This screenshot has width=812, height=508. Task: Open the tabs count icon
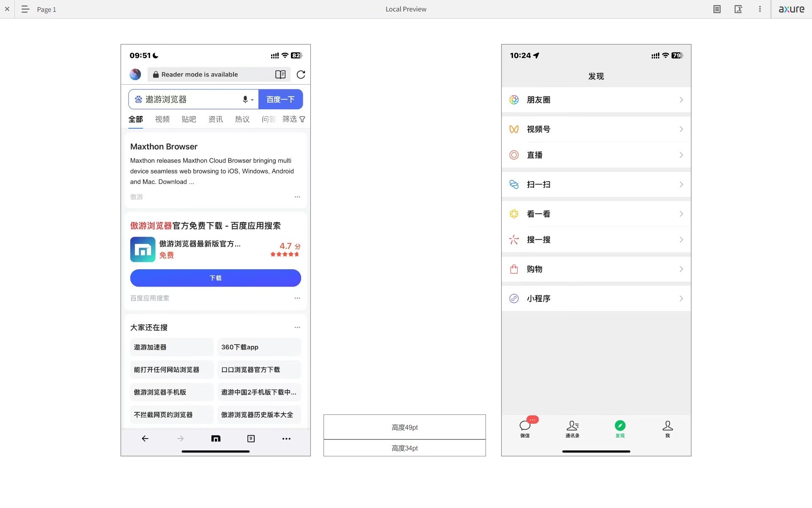pos(251,439)
